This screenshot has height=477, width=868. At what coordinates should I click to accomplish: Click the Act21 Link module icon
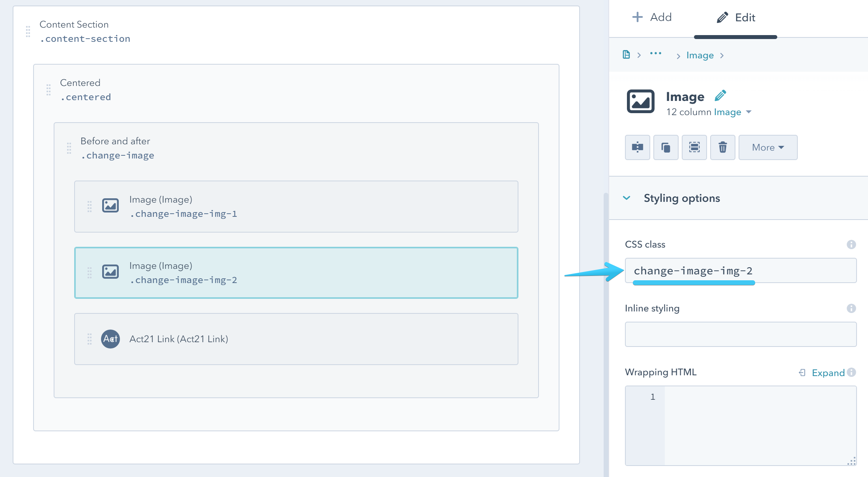click(110, 339)
